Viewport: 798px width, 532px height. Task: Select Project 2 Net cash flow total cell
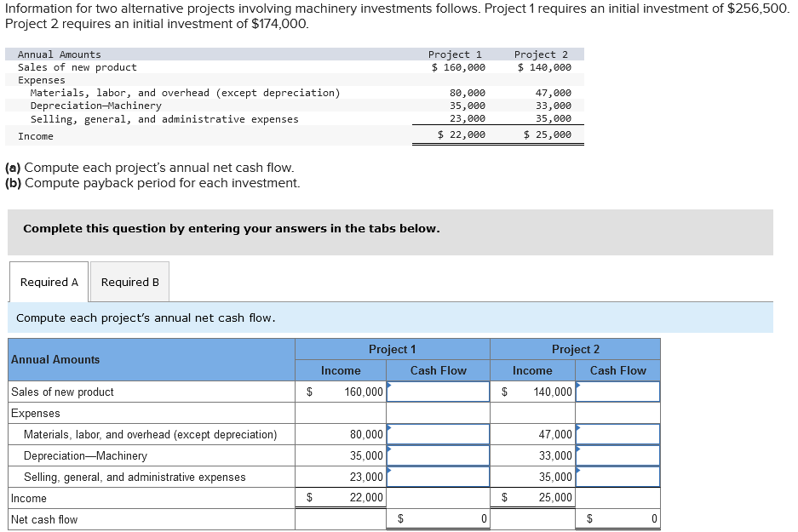(x=617, y=519)
